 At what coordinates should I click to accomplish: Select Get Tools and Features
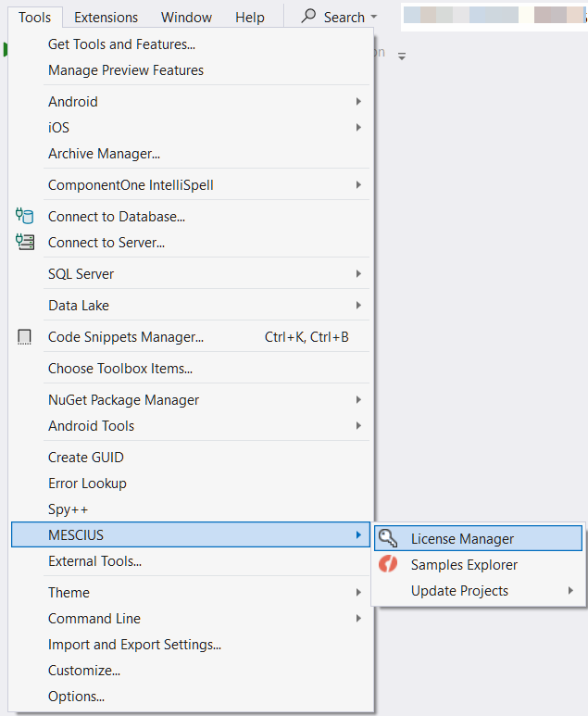click(121, 44)
